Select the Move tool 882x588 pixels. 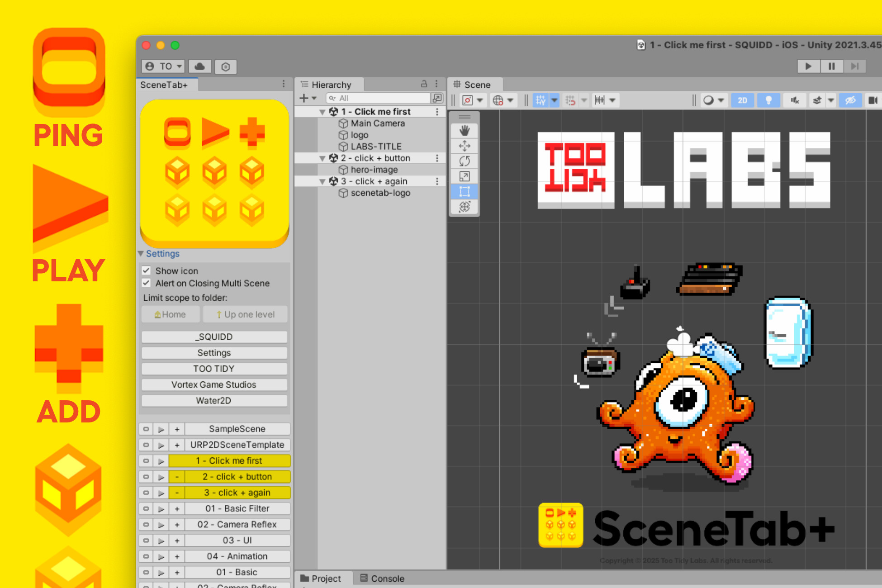pyautogui.click(x=464, y=146)
